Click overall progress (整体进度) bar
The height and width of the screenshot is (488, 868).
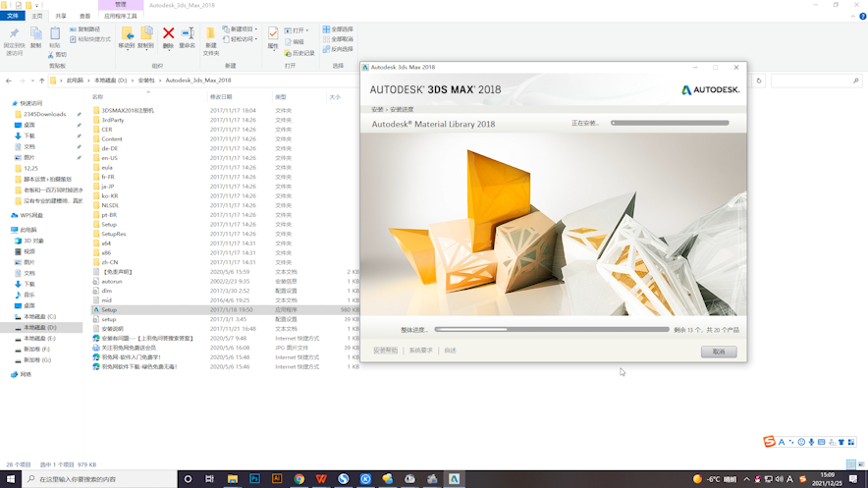552,329
